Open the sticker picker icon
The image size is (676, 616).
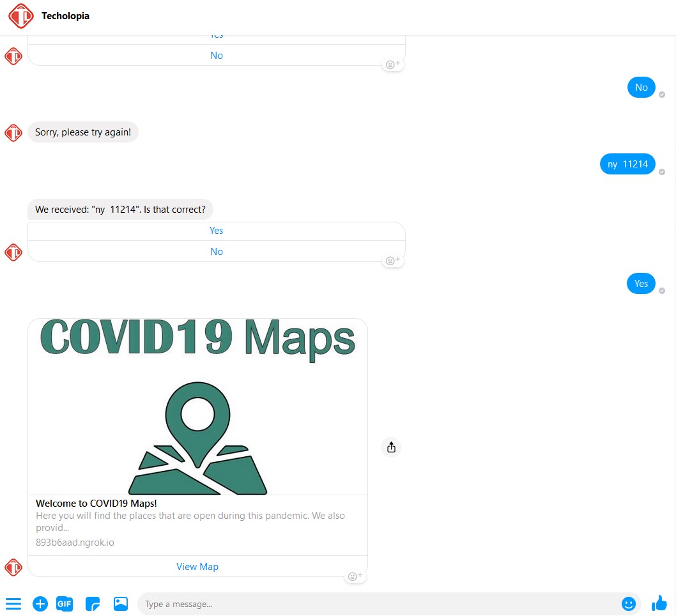[x=93, y=604]
